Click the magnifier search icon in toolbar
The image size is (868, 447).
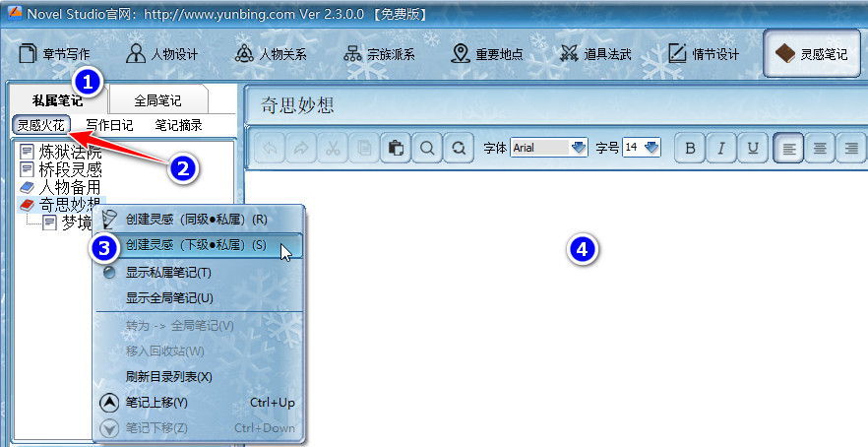point(428,148)
